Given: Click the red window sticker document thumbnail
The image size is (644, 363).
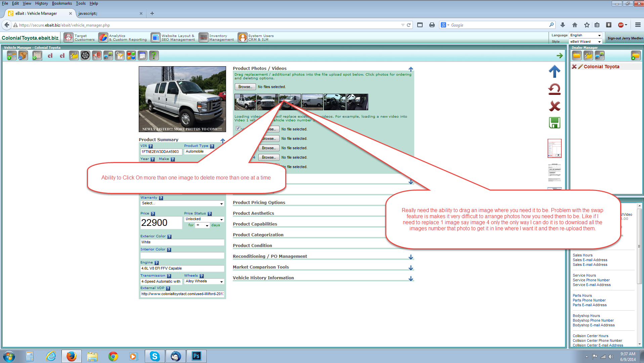Looking at the screenshot, I should 555,148.
